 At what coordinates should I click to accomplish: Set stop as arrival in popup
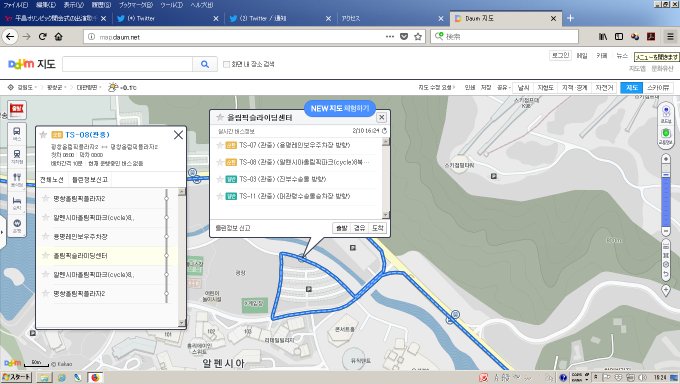(377, 228)
